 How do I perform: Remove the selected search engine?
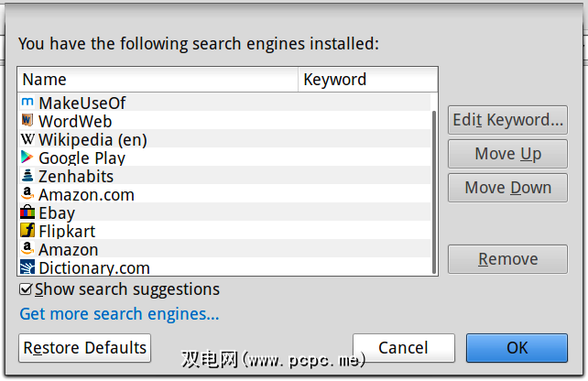coord(507,259)
